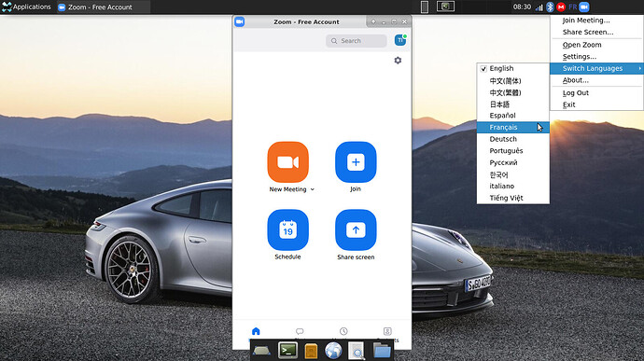Select Português language
The width and height of the screenshot is (644, 361).
click(513, 151)
